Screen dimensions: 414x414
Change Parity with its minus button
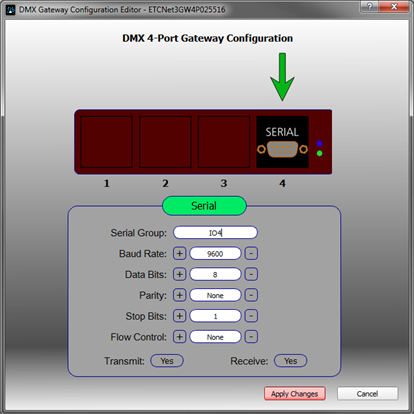251,295
